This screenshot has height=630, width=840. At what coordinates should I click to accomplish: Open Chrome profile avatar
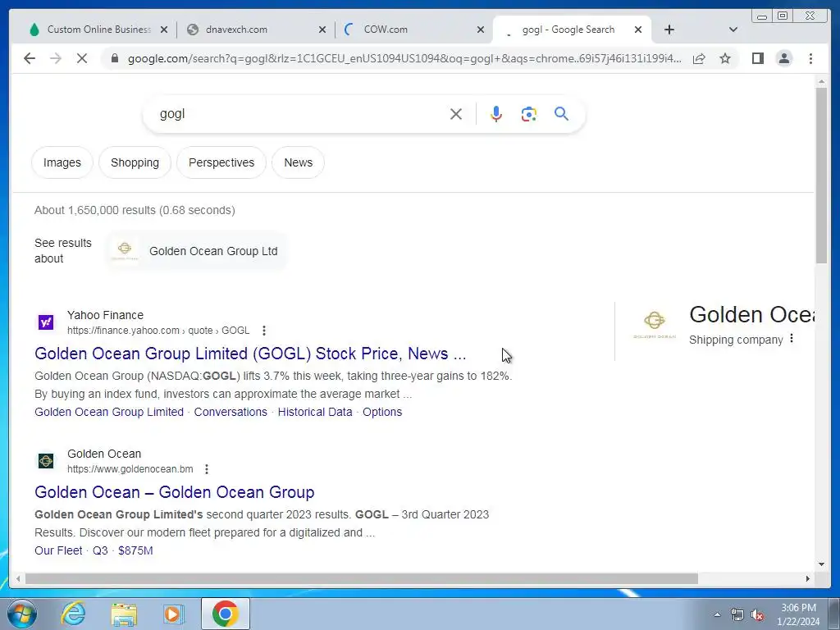click(783, 58)
